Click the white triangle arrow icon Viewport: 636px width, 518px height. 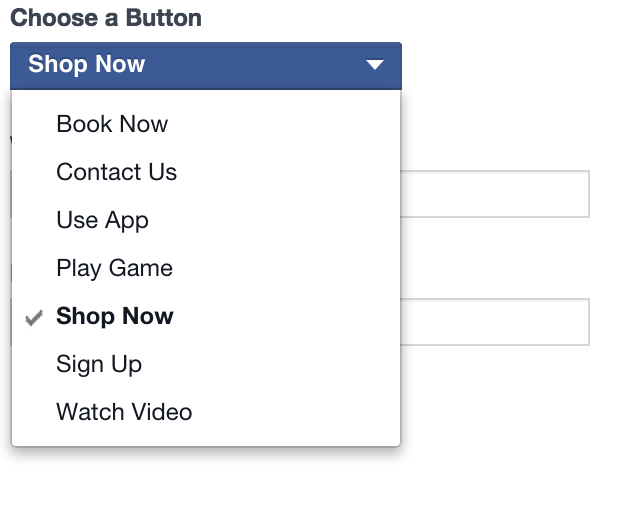point(374,65)
